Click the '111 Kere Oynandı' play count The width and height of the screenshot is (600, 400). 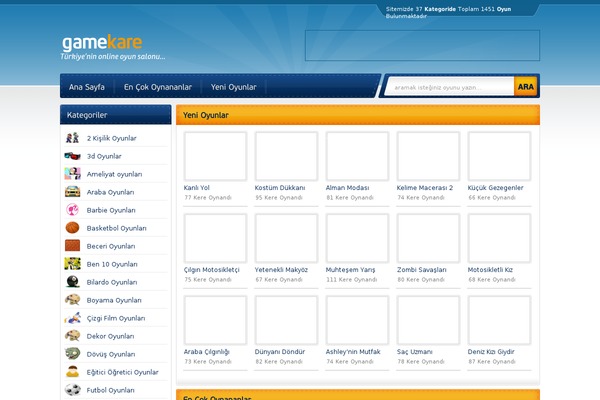tap(351, 280)
